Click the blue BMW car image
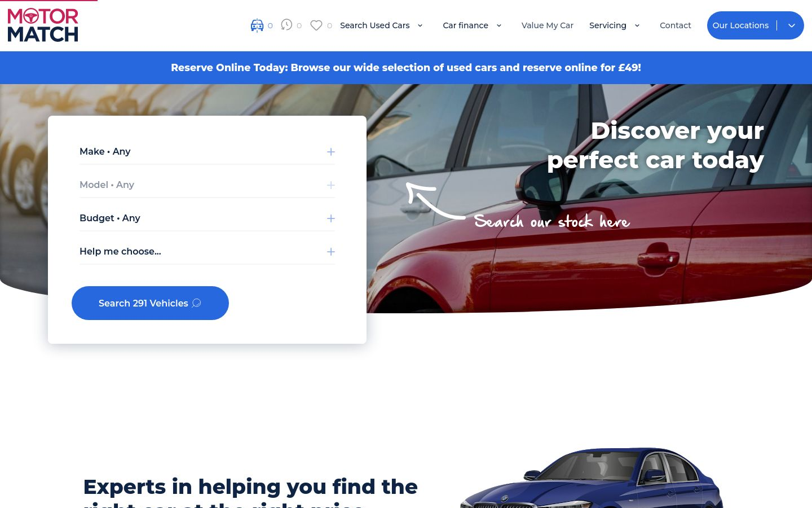 pyautogui.click(x=592, y=479)
